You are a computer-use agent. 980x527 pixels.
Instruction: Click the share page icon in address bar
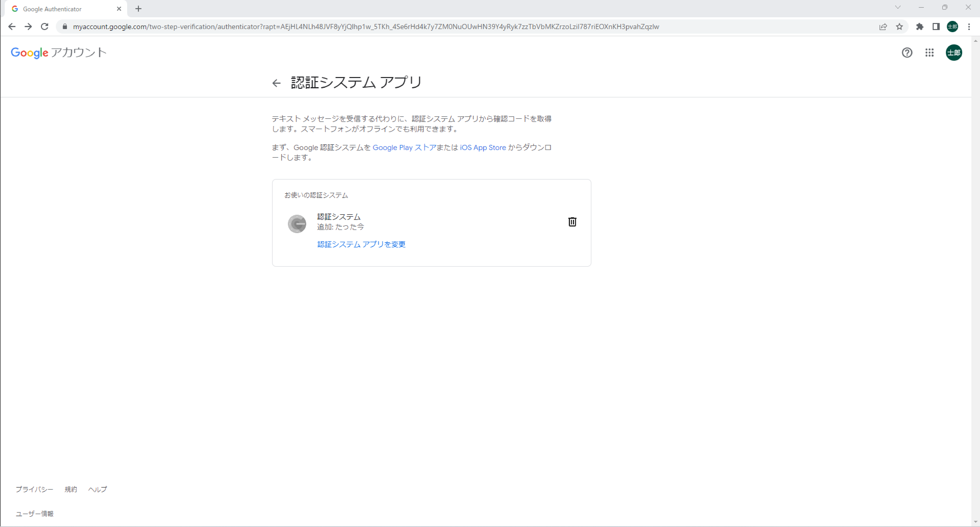point(883,27)
